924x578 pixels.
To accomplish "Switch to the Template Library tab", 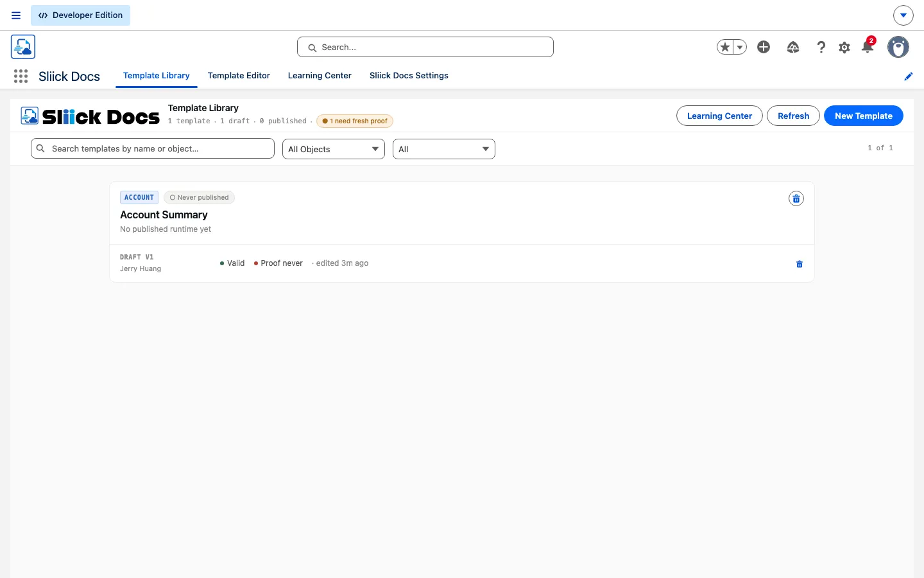I will pos(157,76).
